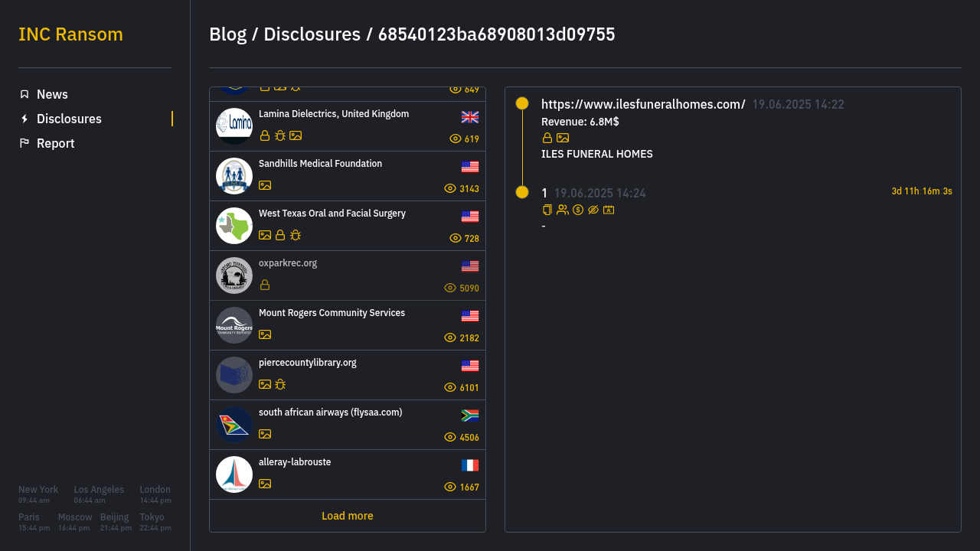Click the timeline dot beside entry 1
The height and width of the screenshot is (551, 980).
pos(522,192)
